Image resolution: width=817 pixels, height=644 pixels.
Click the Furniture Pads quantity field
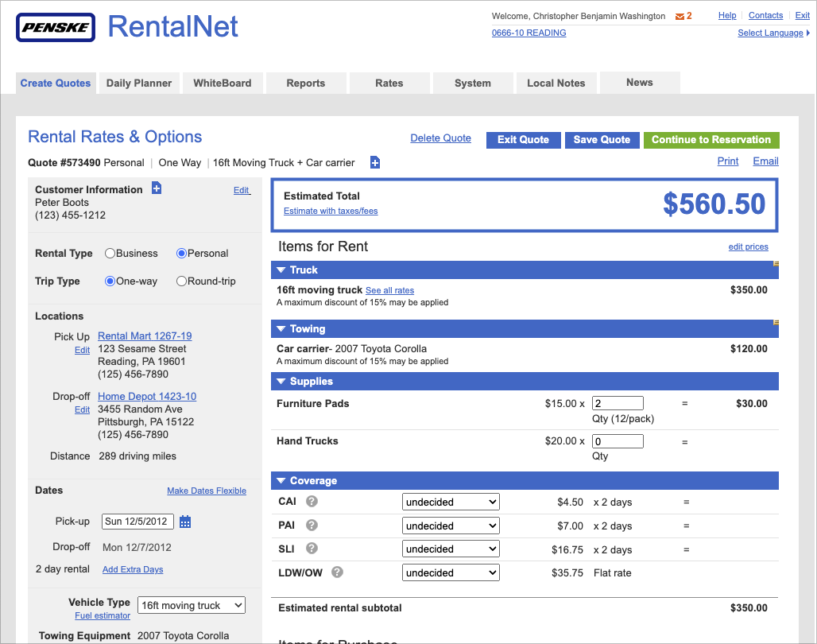(x=618, y=403)
